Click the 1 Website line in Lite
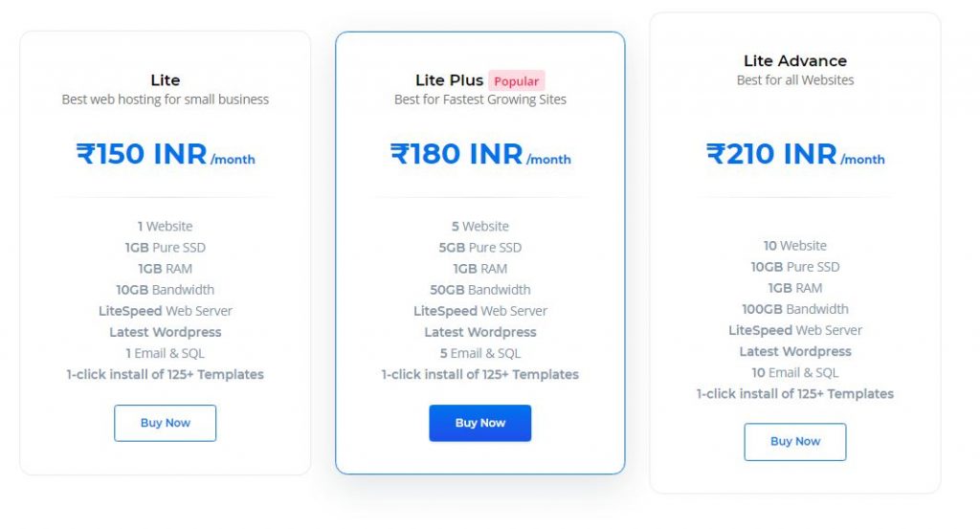Image resolution: width=980 pixels, height=529 pixels. [165, 226]
